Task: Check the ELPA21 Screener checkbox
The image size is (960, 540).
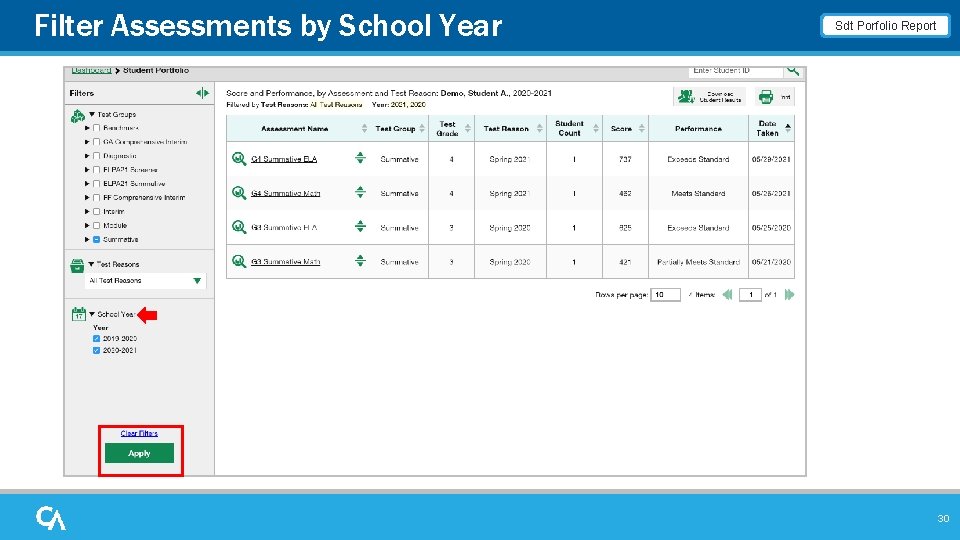Action: pos(96,170)
